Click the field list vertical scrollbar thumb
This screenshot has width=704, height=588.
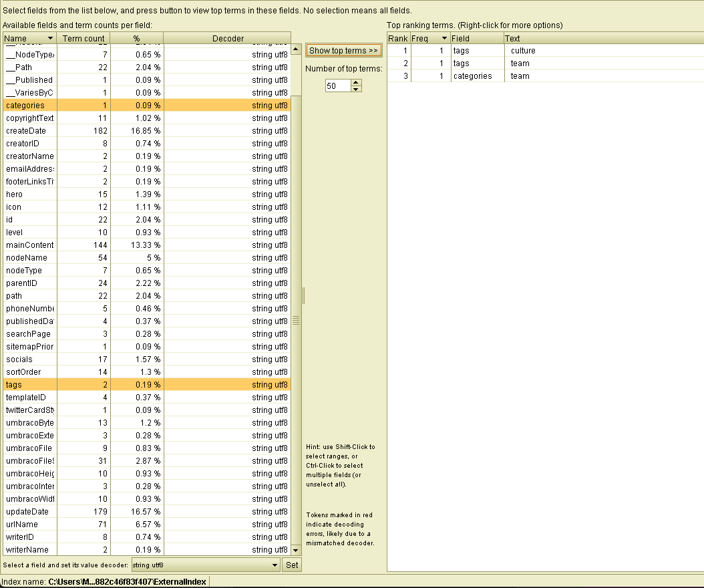coord(297,321)
